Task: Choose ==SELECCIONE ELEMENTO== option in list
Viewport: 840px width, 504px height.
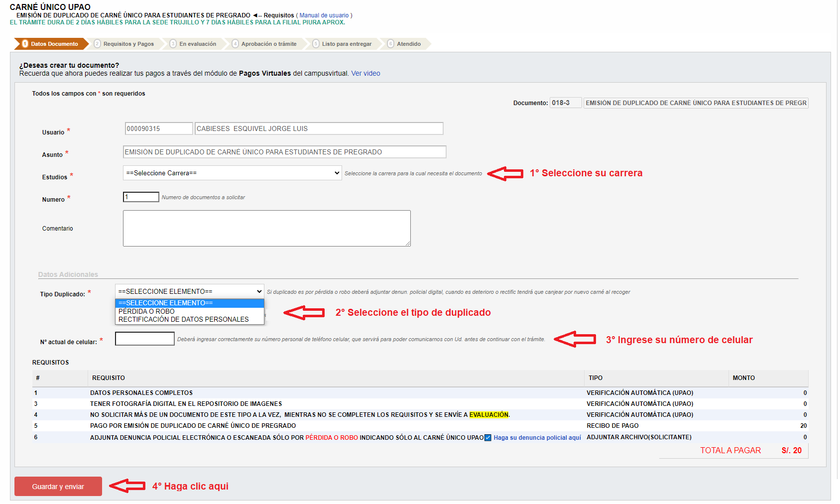Action: pos(189,303)
